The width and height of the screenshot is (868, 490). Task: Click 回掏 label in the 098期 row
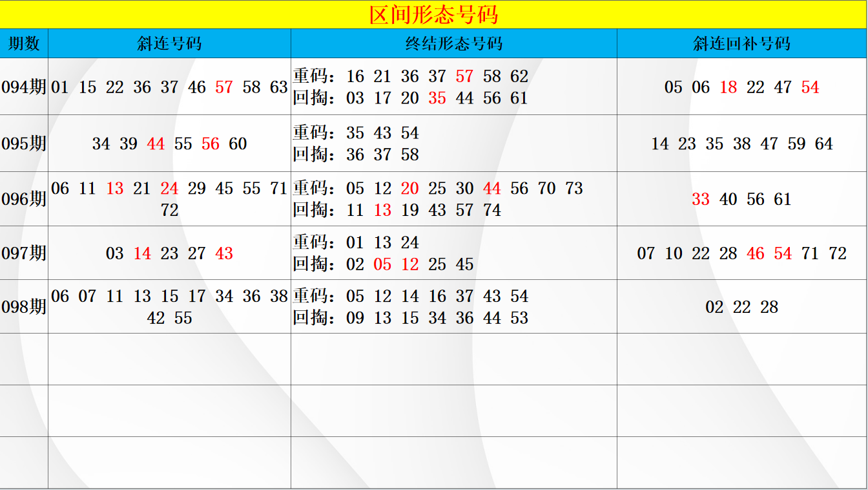pyautogui.click(x=313, y=318)
